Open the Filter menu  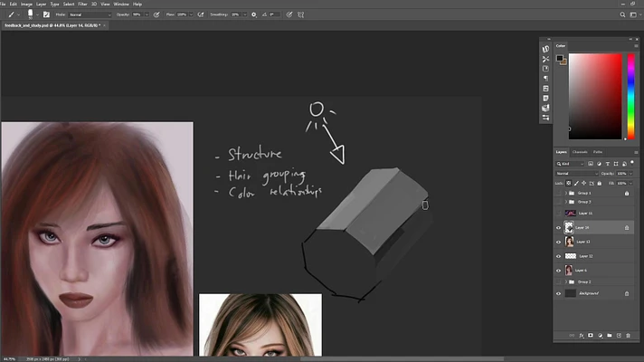coord(82,4)
